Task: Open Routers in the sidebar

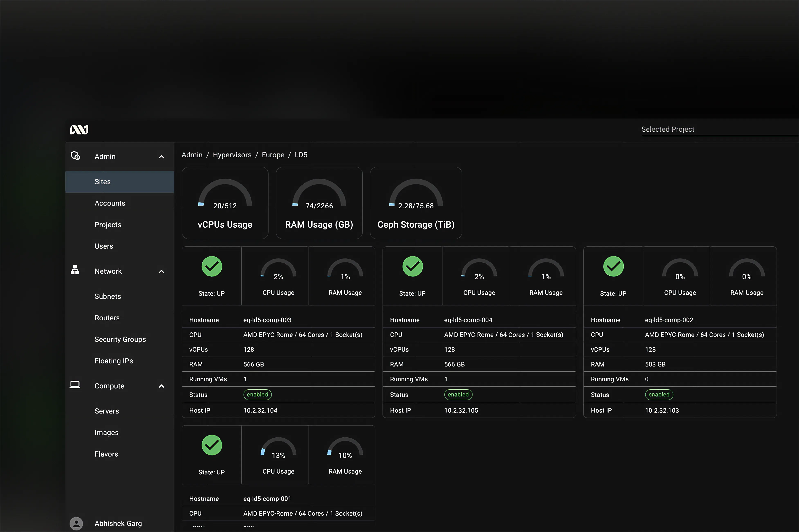Action: click(120, 318)
